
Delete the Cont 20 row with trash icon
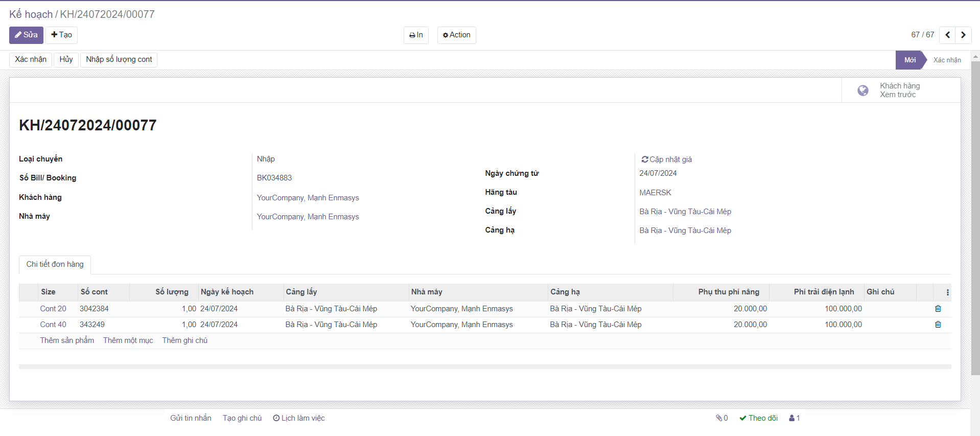coord(938,309)
